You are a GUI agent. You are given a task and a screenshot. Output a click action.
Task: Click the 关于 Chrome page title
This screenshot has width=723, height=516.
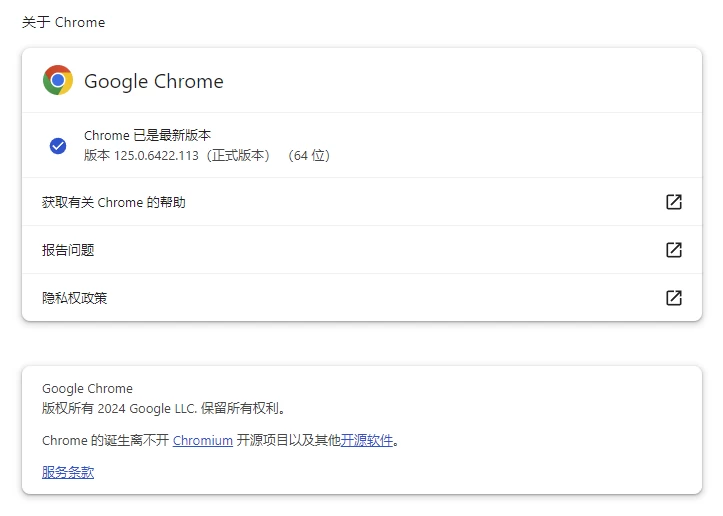(63, 22)
